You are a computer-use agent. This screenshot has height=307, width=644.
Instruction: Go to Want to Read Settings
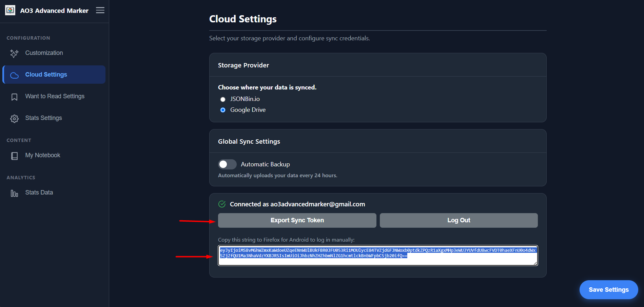coord(54,96)
